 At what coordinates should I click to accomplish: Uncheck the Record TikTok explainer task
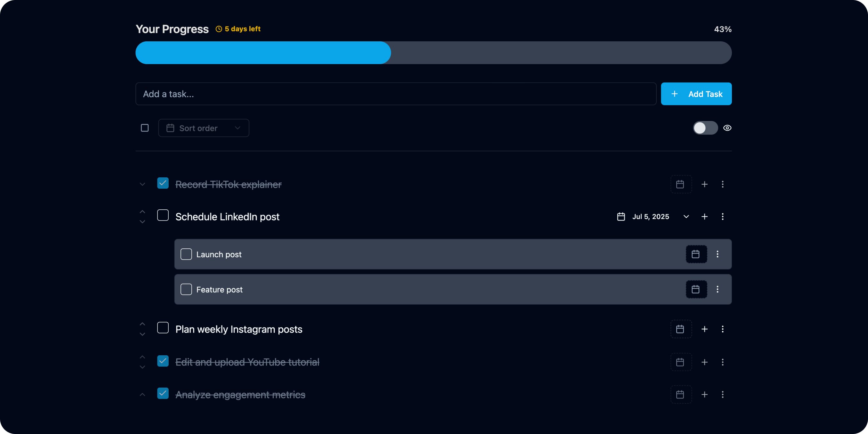[x=163, y=183]
